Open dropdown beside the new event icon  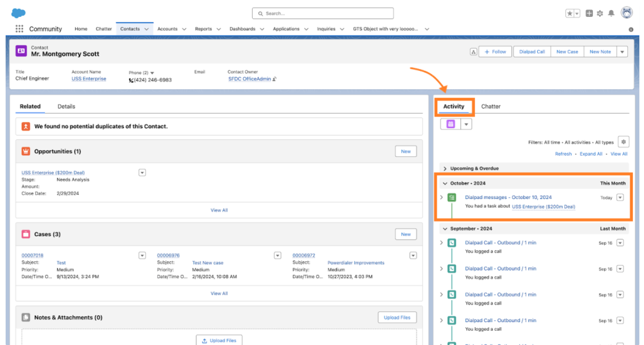(x=466, y=124)
